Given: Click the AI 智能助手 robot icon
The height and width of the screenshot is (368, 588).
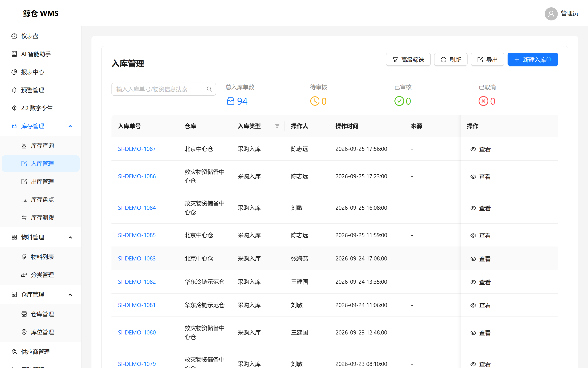Looking at the screenshot, I should tap(14, 54).
